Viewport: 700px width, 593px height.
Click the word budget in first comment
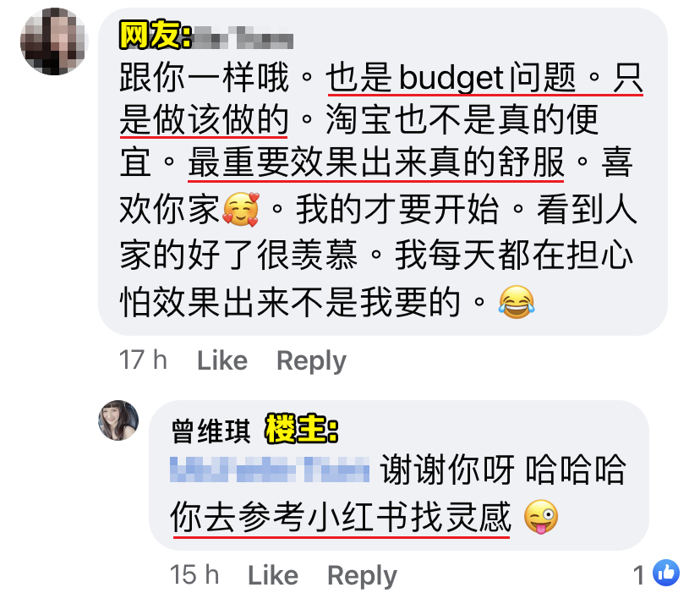coord(451,79)
